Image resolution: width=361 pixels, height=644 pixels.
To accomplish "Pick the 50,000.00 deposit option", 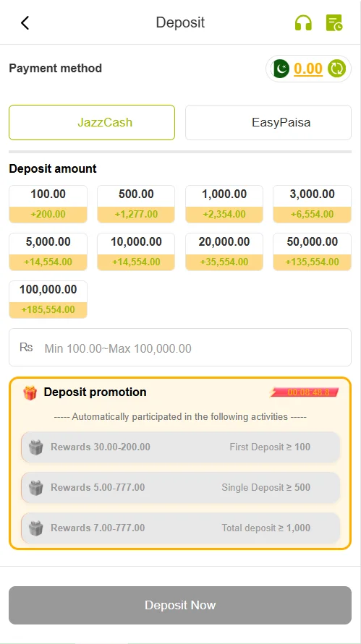I will [x=312, y=252].
